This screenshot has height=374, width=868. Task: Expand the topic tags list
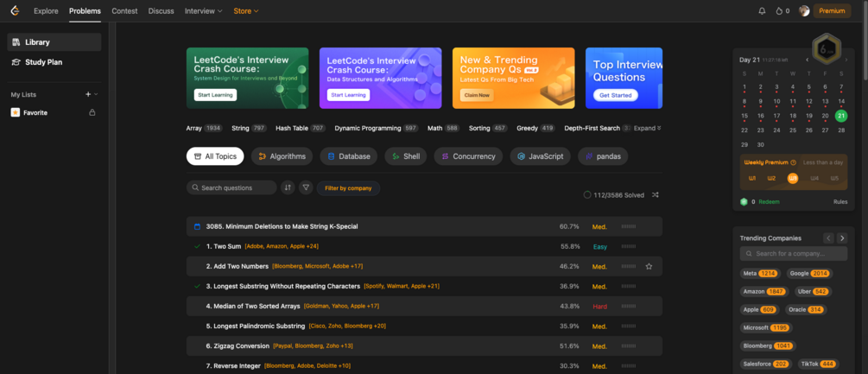point(647,128)
